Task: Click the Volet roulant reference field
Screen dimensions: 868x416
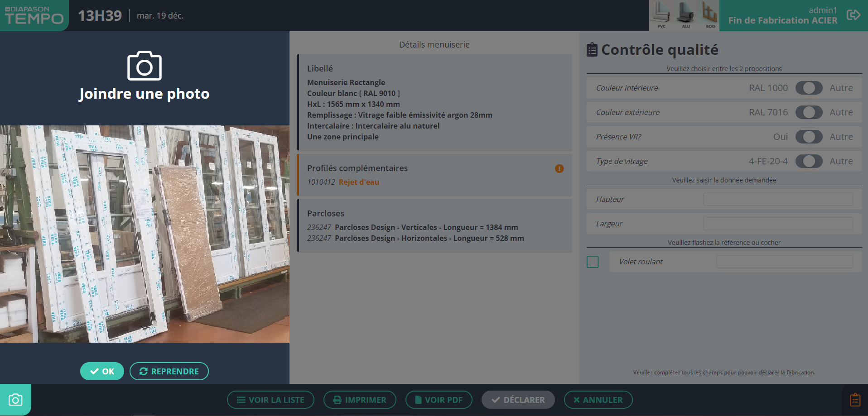Action: click(784, 262)
